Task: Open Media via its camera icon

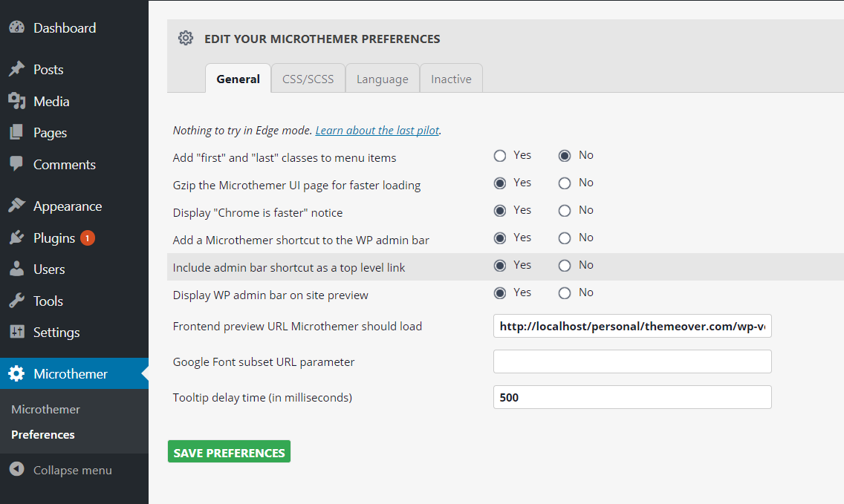Action: tap(16, 101)
